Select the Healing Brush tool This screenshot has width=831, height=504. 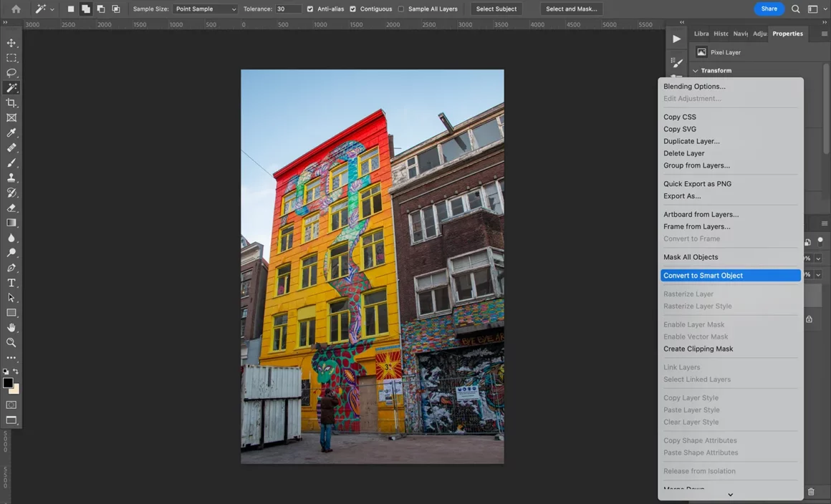11,147
